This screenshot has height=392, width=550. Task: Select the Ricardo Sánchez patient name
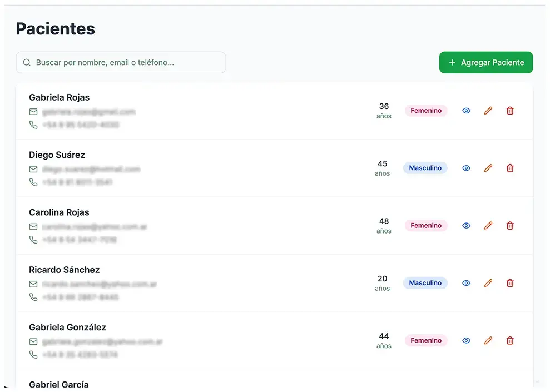pos(65,270)
